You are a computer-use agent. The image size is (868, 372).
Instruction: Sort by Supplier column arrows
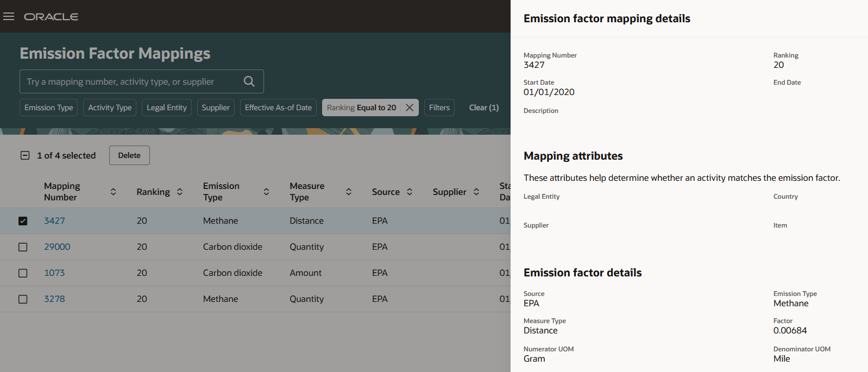(476, 192)
